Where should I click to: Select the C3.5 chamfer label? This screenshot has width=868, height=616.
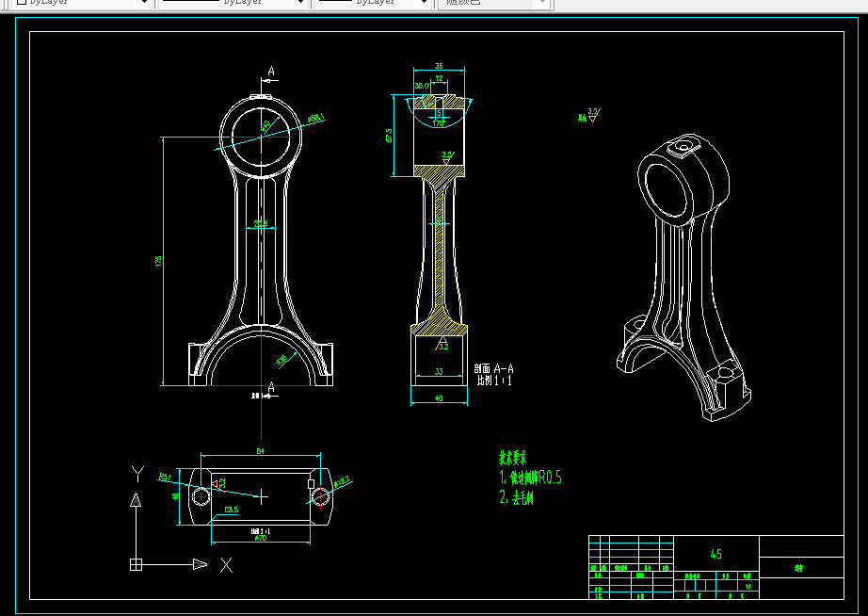(x=232, y=510)
